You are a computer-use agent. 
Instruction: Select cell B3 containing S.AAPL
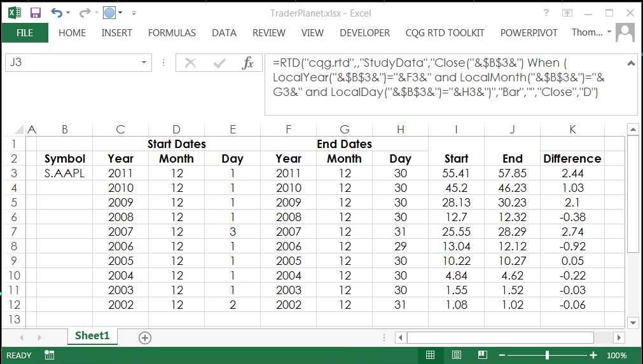tap(64, 173)
